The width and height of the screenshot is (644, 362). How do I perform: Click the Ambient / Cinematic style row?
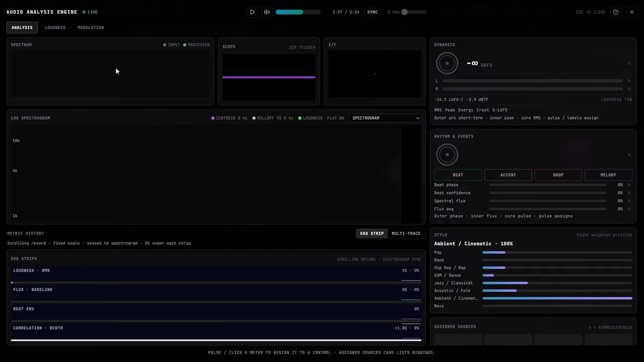(533, 298)
